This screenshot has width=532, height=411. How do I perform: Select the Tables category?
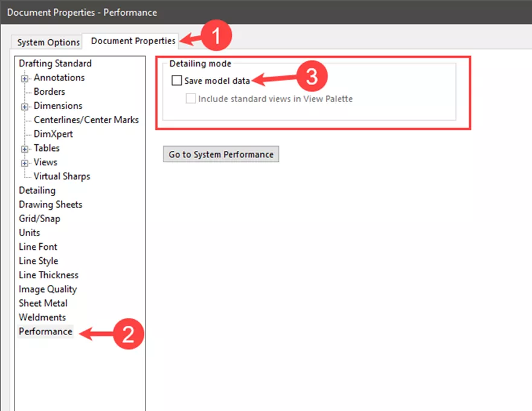(x=46, y=148)
